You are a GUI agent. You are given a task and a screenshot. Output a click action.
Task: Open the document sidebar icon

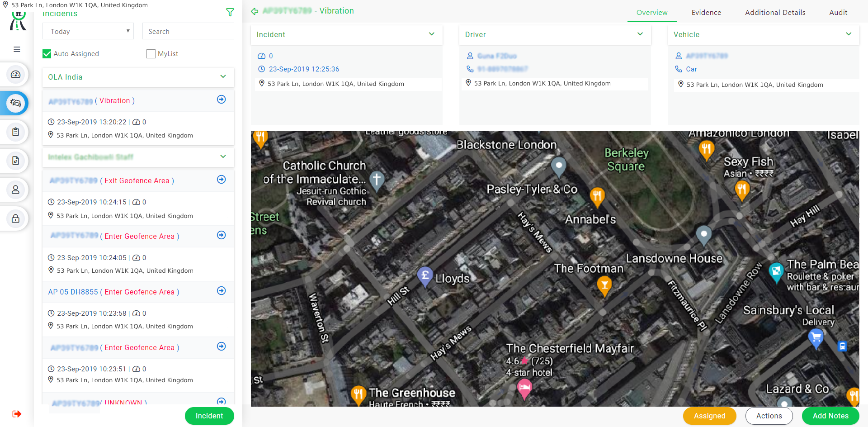16,161
